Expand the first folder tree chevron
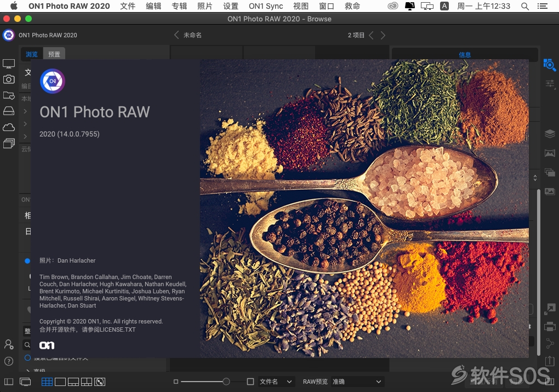 point(25,111)
